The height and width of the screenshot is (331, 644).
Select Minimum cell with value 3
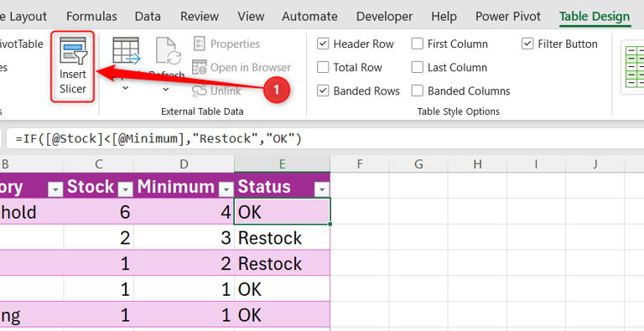pyautogui.click(x=184, y=238)
